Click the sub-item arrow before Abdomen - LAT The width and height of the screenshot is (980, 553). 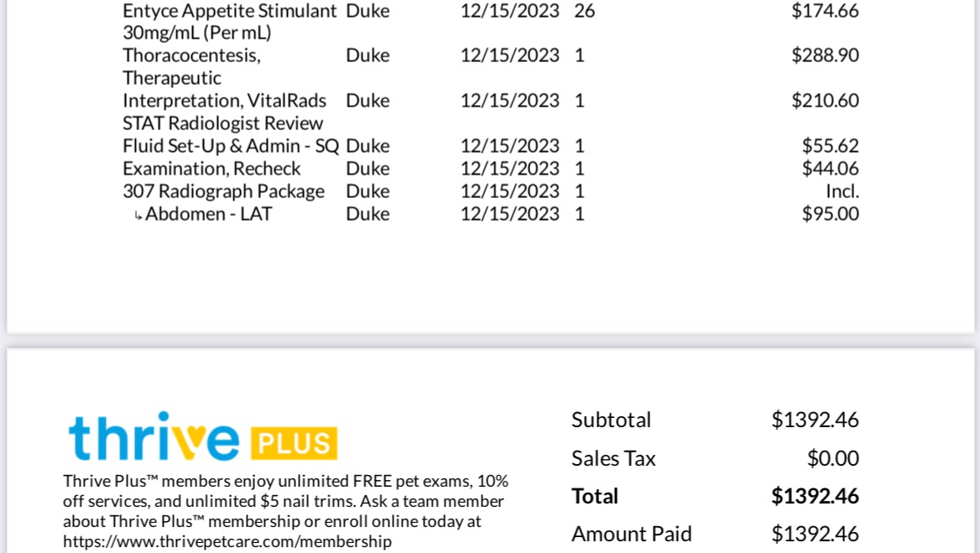pos(138,216)
